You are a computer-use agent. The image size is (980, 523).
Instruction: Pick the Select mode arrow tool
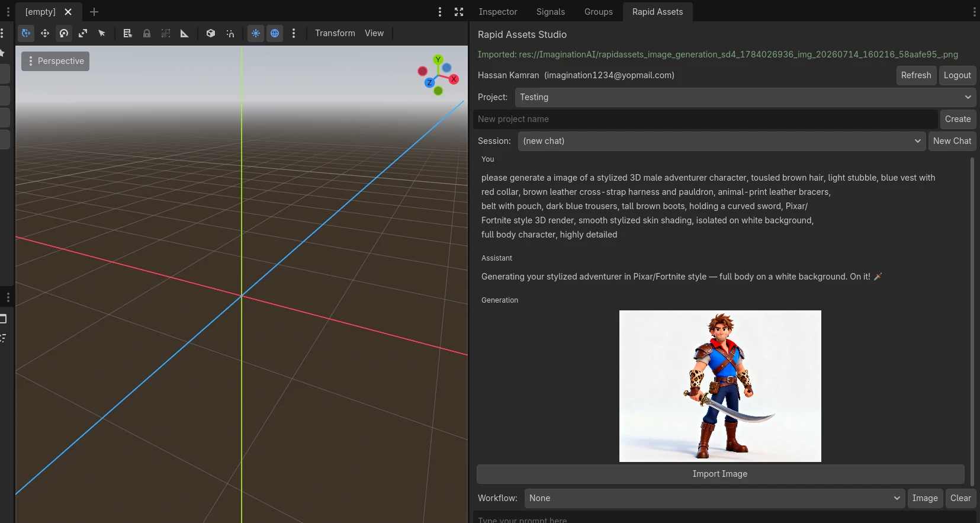(x=102, y=33)
